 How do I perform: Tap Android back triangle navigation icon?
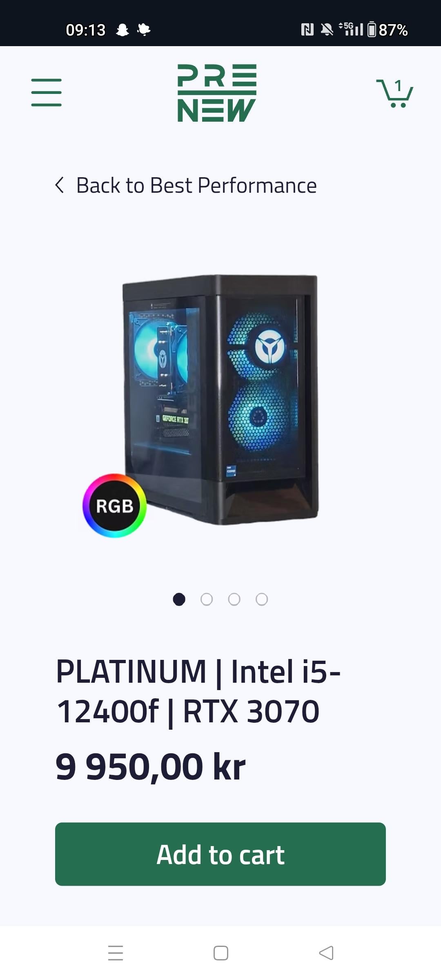tap(326, 953)
